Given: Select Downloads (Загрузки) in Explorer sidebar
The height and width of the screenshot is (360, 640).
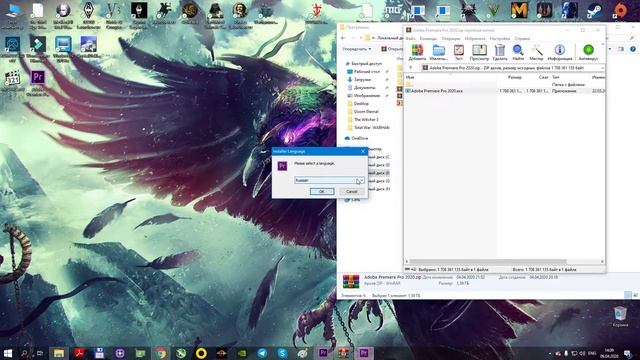Looking at the screenshot, I should coord(359,80).
